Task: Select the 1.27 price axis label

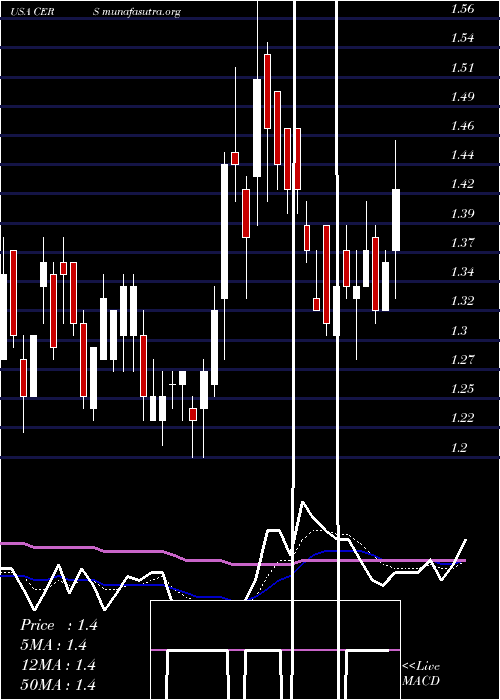Action: 462,359
